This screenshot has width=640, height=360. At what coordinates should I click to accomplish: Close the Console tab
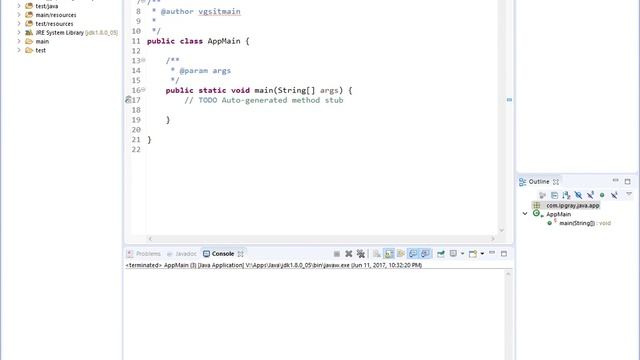241,254
